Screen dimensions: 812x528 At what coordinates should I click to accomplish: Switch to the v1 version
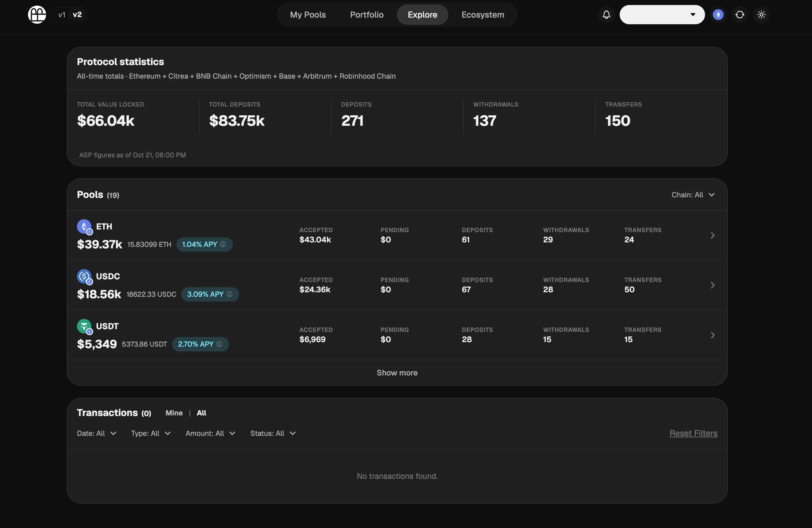tap(62, 15)
